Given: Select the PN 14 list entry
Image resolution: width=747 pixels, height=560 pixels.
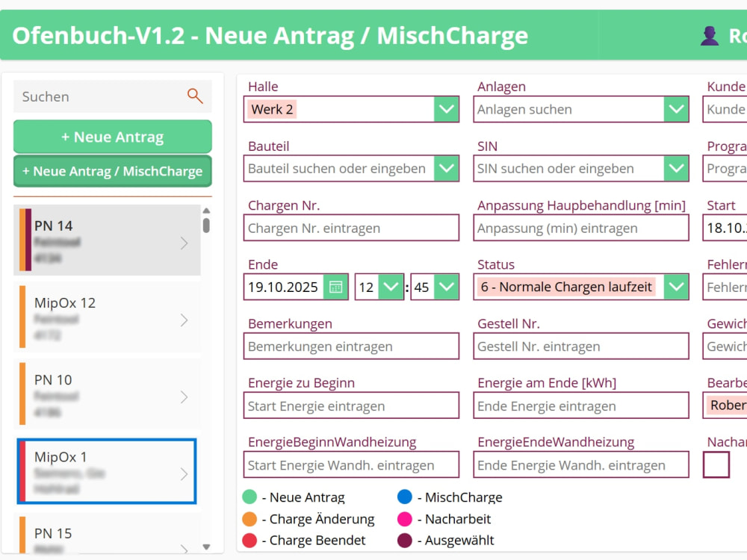Looking at the screenshot, I should tap(107, 240).
